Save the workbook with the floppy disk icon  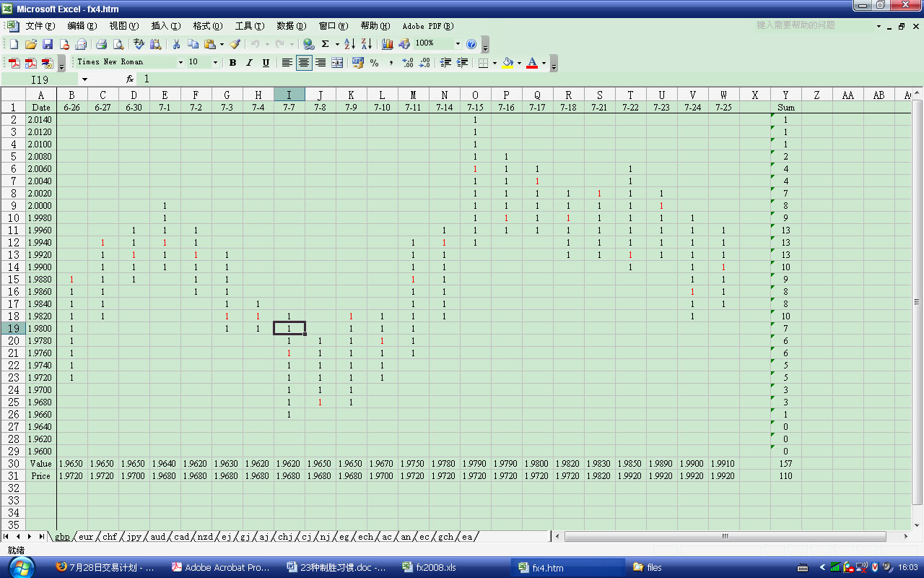[48, 44]
